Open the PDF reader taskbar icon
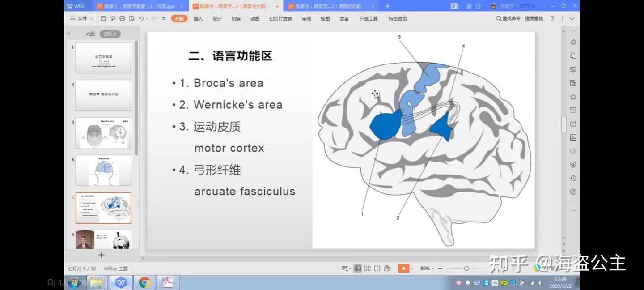This screenshot has height=290, width=644. (x=168, y=282)
